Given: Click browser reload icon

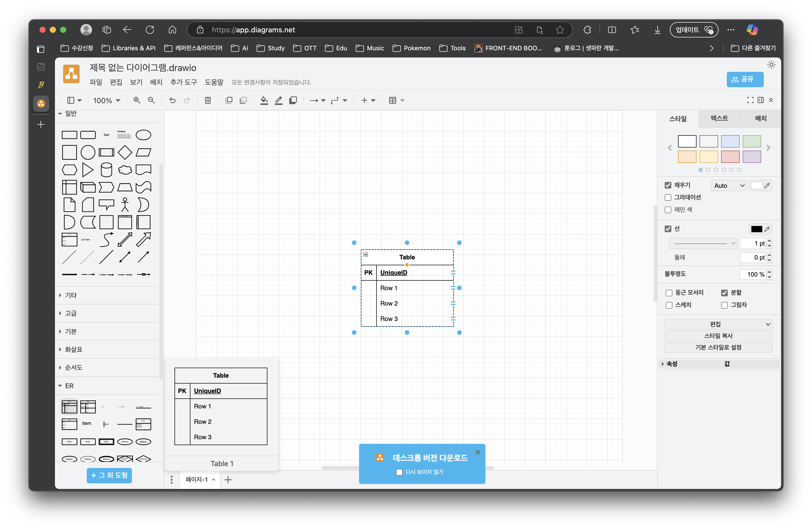Looking at the screenshot, I should 150,30.
